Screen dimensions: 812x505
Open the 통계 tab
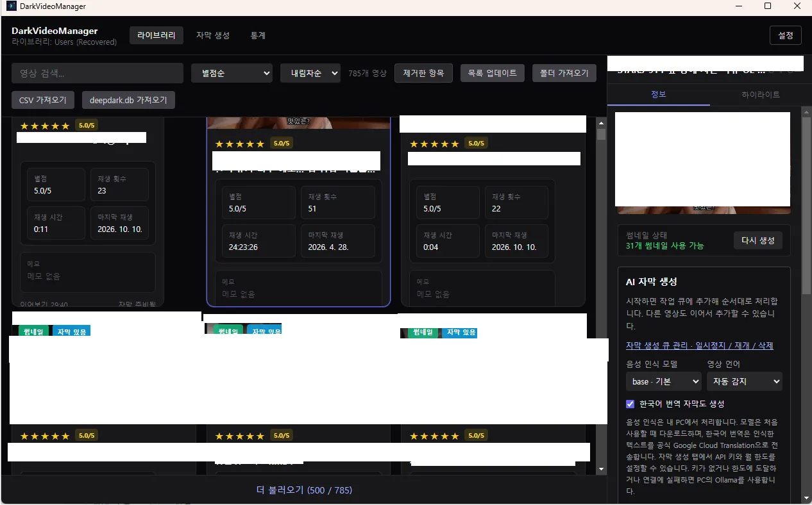258,35
